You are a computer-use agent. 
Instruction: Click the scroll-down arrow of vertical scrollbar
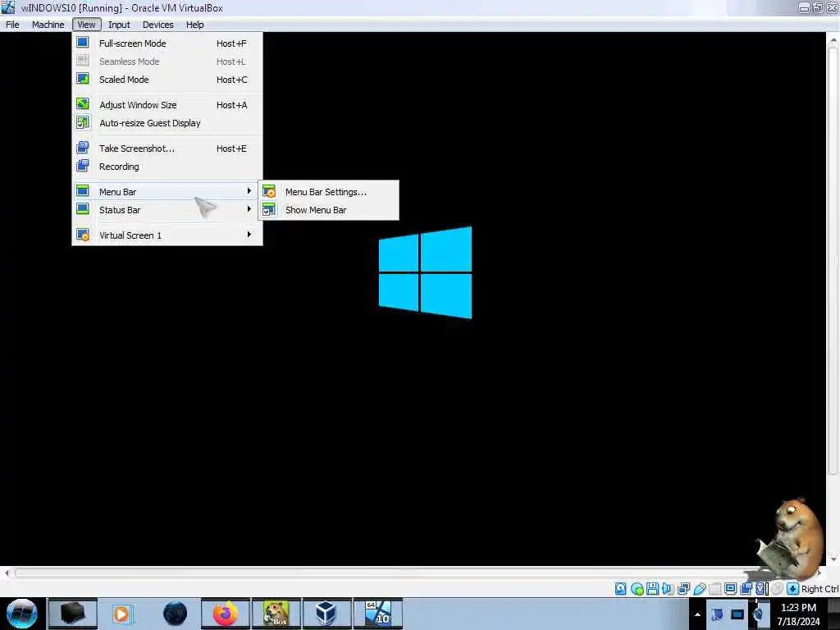pyautogui.click(x=833, y=559)
